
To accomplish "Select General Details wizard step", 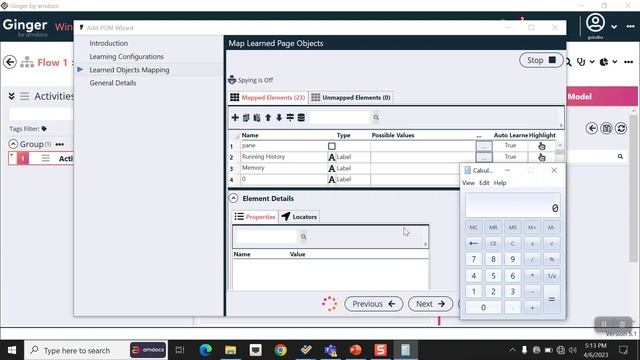I will pos(113,83).
